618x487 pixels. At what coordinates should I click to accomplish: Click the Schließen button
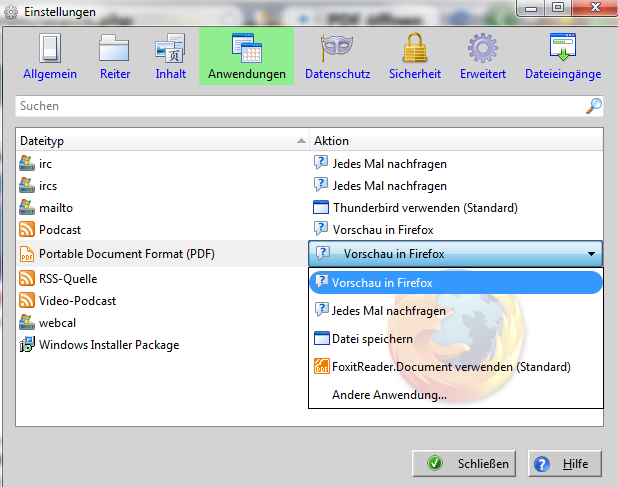[464, 464]
